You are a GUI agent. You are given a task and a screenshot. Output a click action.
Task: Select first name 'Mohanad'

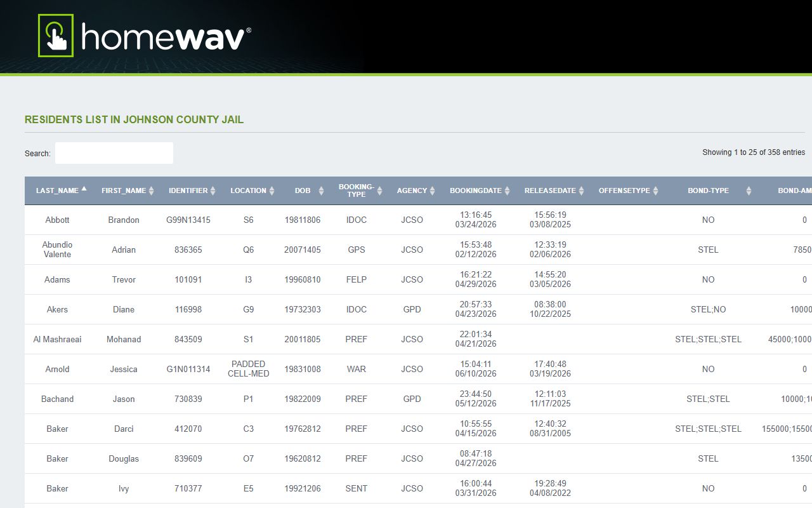coord(124,339)
